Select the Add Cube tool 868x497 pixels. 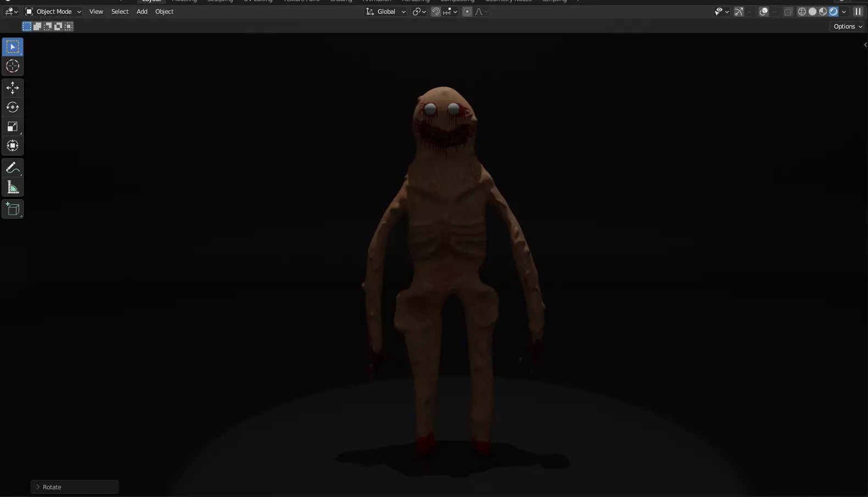[x=13, y=209]
